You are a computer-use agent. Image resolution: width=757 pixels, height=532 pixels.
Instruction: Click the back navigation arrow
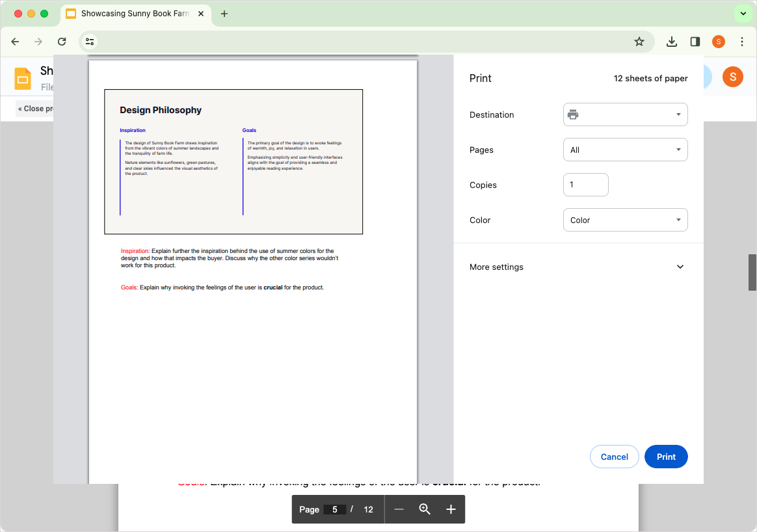click(15, 41)
